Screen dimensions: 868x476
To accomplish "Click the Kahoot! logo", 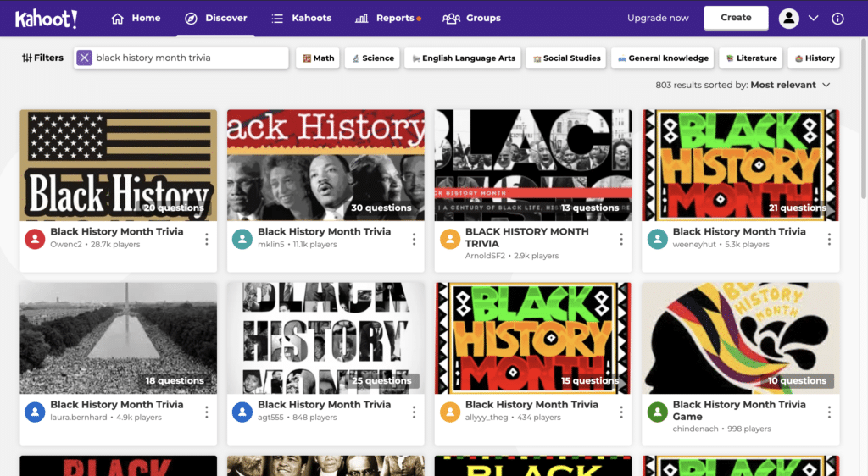I will point(46,19).
